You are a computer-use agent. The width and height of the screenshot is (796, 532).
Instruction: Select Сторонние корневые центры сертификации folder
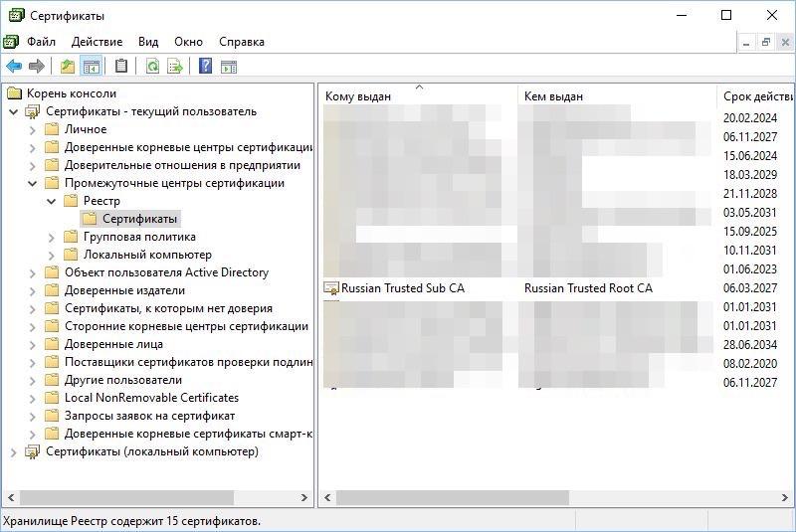186,326
